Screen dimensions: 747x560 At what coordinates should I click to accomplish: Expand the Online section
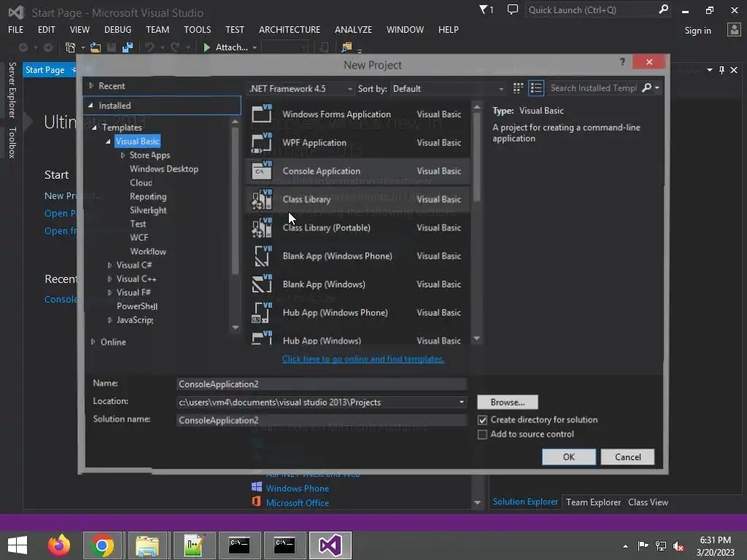(93, 342)
